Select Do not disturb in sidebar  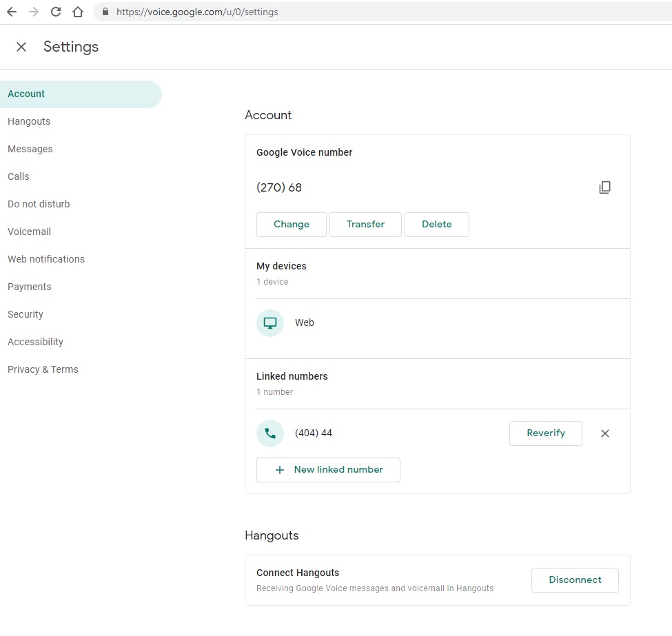(x=39, y=204)
